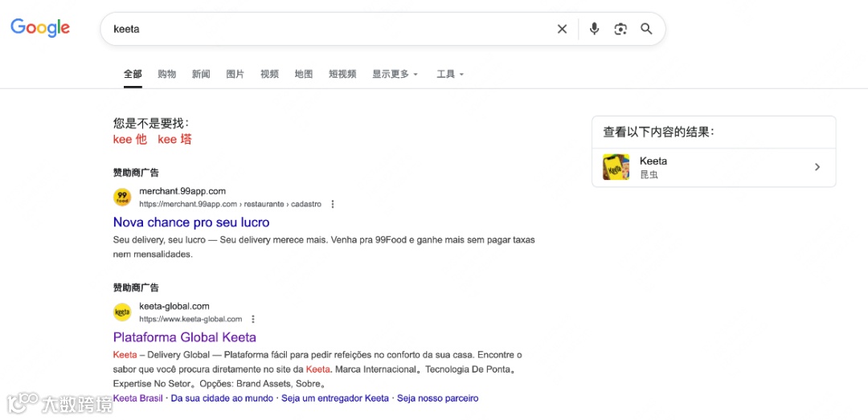Open the "Seja nosso parceiro" sitelink
Viewport: 868px width, 420px height.
tap(438, 398)
